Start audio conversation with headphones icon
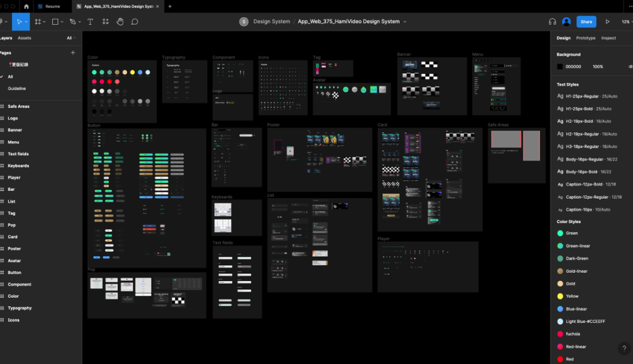This screenshot has height=364, width=633. [x=552, y=22]
